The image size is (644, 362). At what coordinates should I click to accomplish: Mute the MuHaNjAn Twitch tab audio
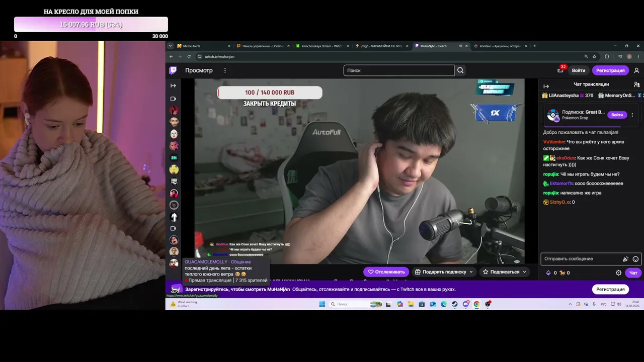point(460,46)
